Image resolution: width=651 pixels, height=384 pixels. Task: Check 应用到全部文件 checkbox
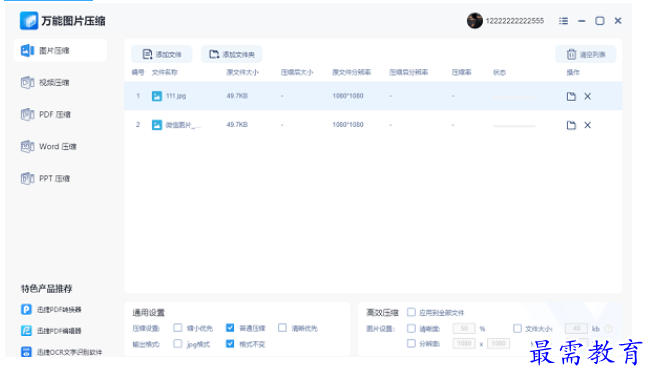[411, 312]
